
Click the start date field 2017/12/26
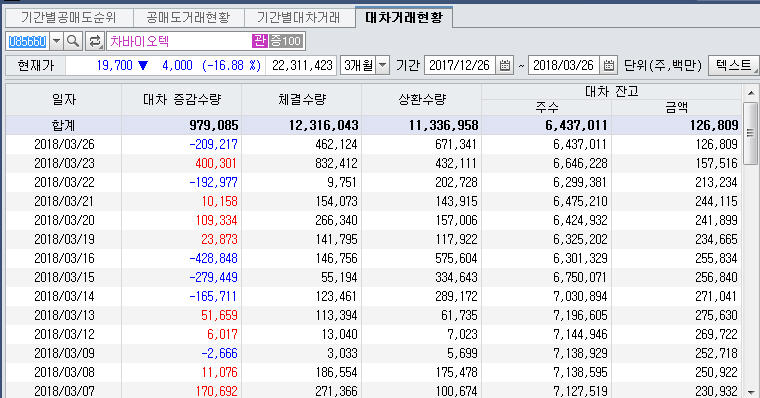(x=460, y=65)
